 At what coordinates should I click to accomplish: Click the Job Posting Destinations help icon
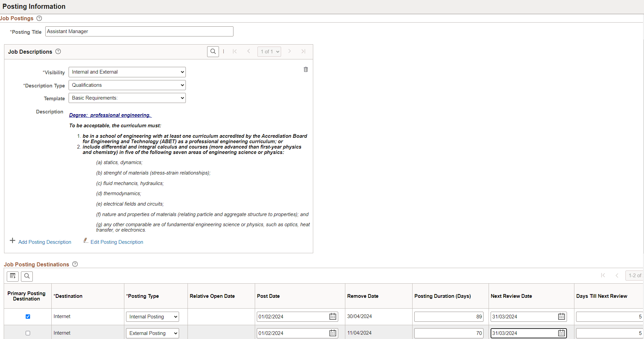tap(75, 264)
